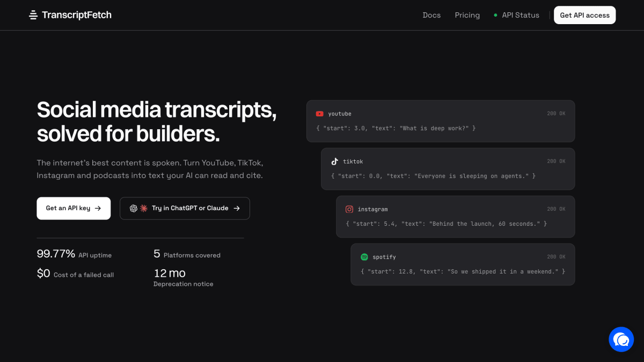Click the '99.77%' uptime value
Screen dimensions: 644x362
pos(56,254)
